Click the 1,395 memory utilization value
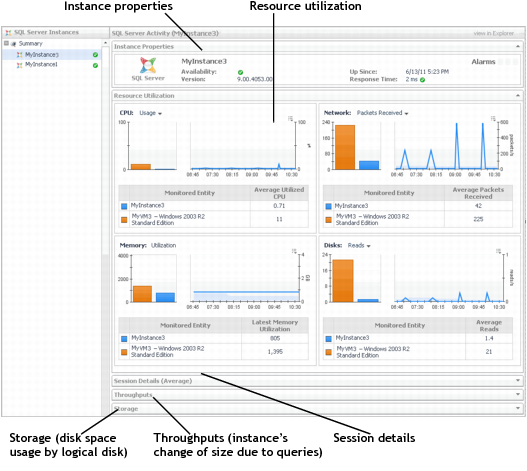Image resolution: width=527 pixels, height=471 pixels. click(x=275, y=352)
